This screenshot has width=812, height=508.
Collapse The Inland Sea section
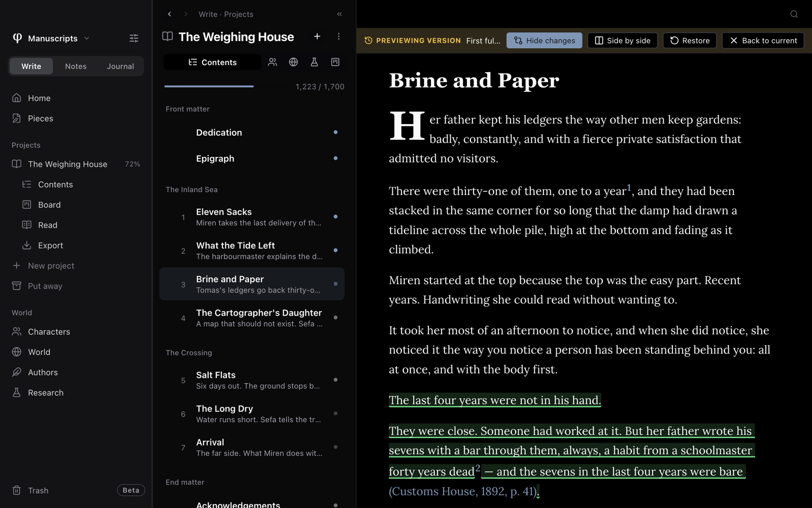click(x=191, y=189)
